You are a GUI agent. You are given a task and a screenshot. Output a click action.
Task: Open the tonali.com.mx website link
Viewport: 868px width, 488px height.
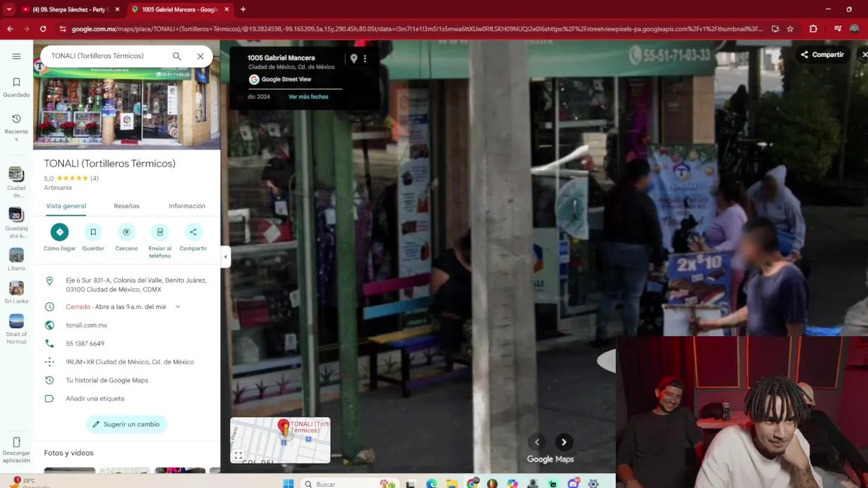(x=86, y=325)
